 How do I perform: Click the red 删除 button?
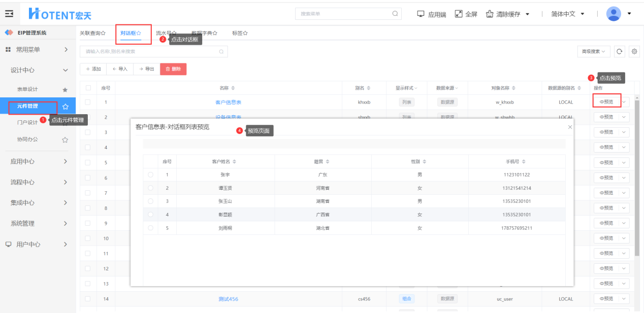pyautogui.click(x=173, y=69)
